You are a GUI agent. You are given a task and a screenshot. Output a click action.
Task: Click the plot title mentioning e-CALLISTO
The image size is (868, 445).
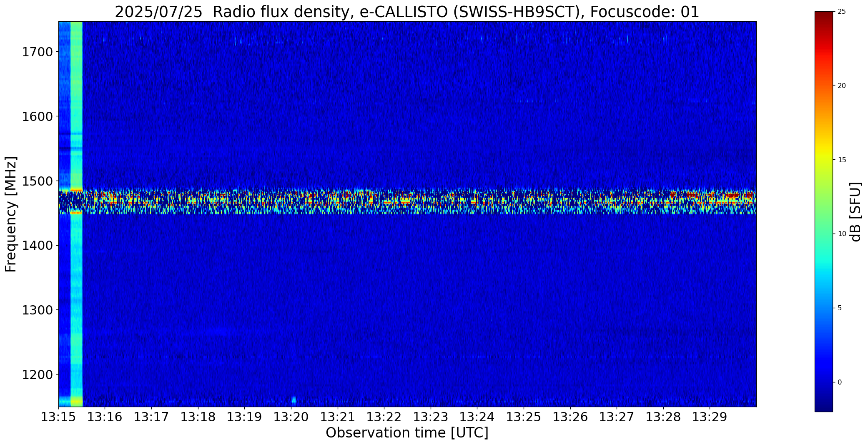pyautogui.click(x=407, y=12)
